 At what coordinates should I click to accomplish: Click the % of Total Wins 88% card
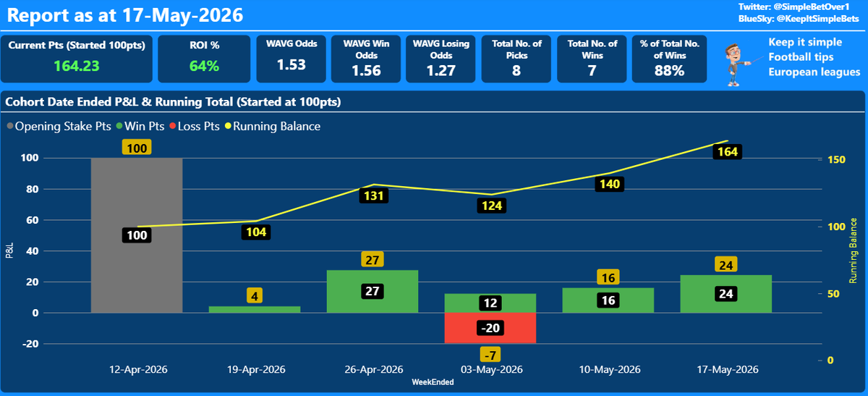tap(670, 59)
